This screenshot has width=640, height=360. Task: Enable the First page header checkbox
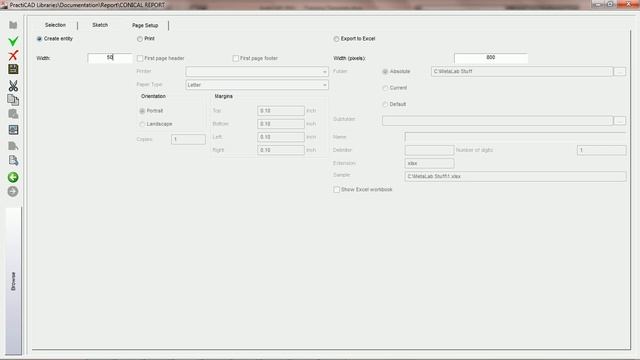140,58
